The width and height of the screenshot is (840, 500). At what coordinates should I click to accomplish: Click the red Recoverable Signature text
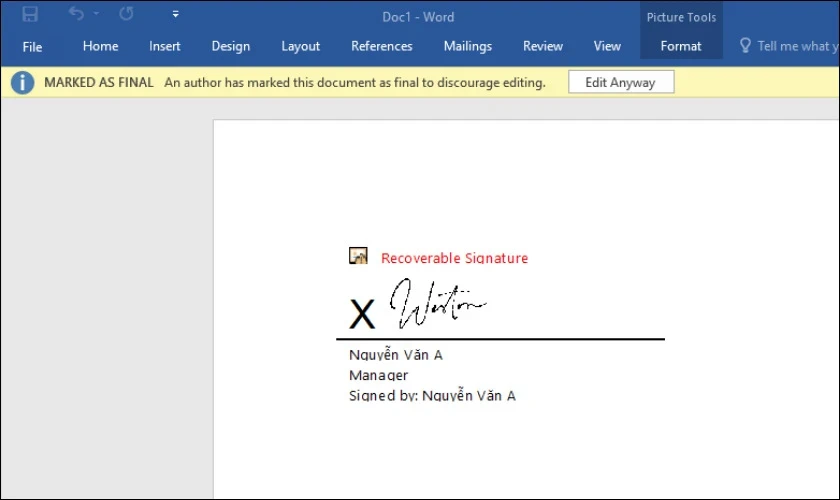click(454, 258)
